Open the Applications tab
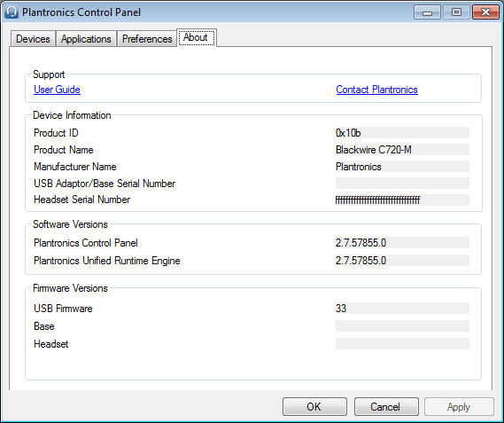The image size is (504, 423). coord(86,39)
